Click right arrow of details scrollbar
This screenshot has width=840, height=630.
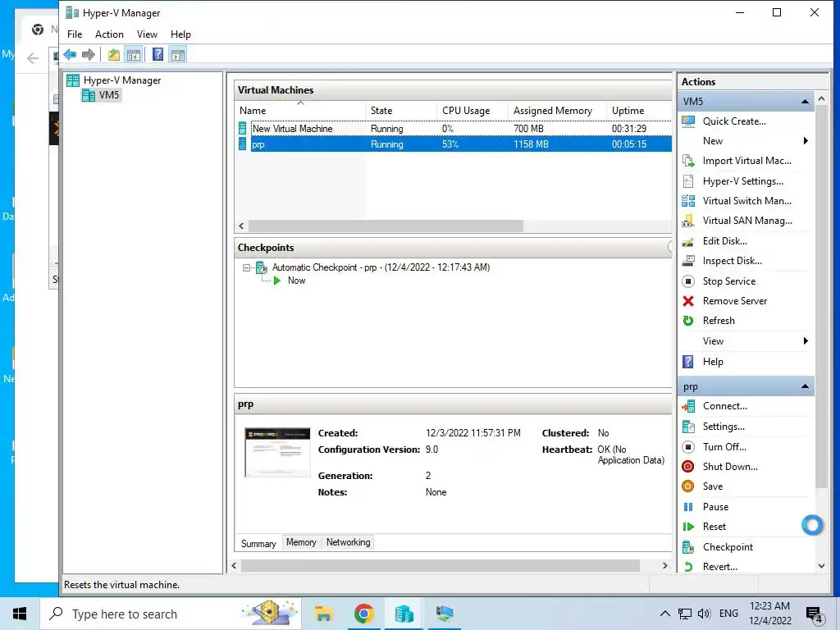click(x=664, y=566)
